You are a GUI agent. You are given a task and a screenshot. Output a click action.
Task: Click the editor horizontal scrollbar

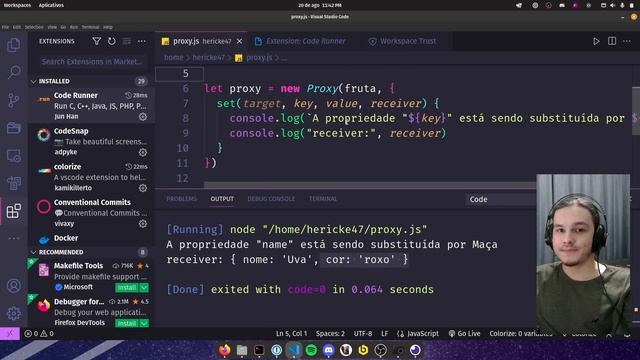pyautogui.click(x=369, y=185)
